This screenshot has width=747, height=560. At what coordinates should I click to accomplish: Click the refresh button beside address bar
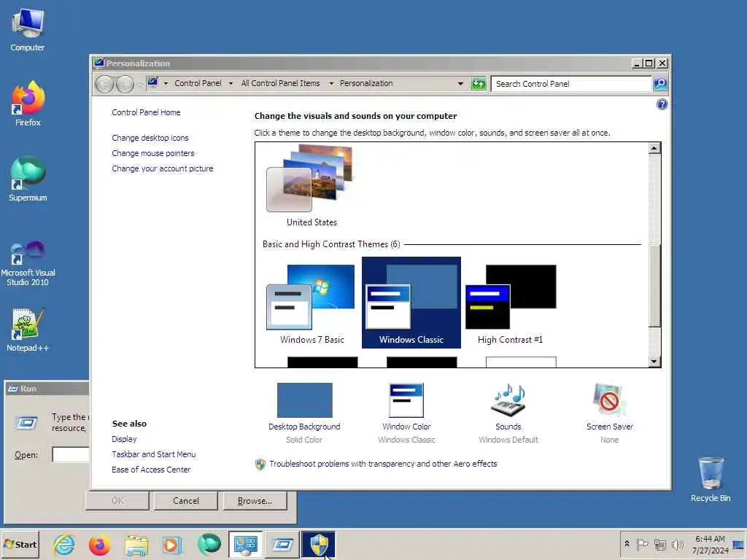(x=479, y=84)
